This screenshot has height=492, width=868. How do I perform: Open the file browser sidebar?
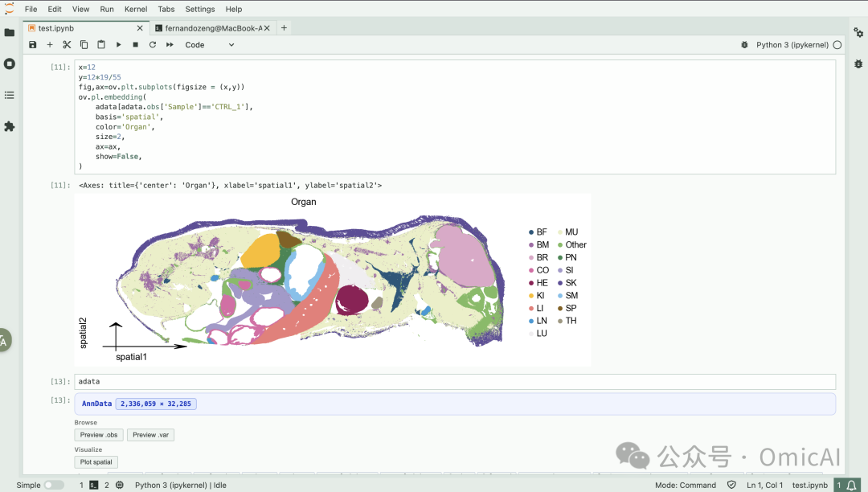pyautogui.click(x=10, y=33)
